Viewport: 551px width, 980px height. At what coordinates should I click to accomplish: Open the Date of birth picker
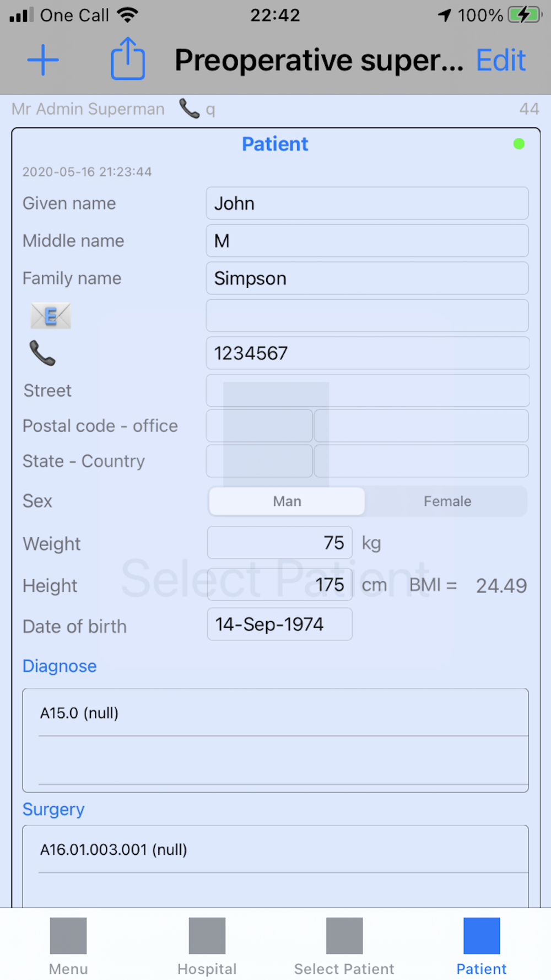[x=279, y=624]
